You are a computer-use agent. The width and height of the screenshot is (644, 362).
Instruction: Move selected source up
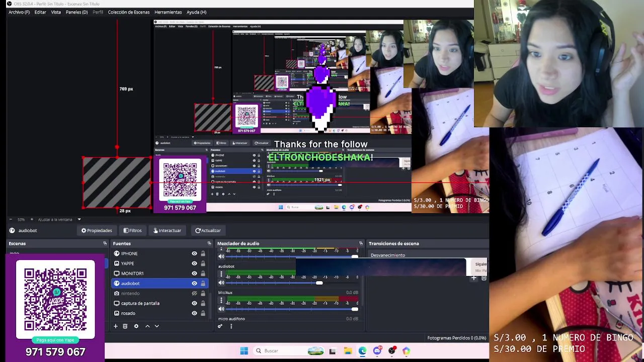147,326
